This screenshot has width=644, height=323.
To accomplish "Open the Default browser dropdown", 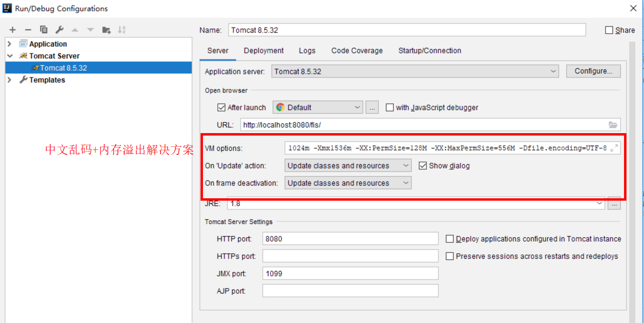I will [318, 107].
